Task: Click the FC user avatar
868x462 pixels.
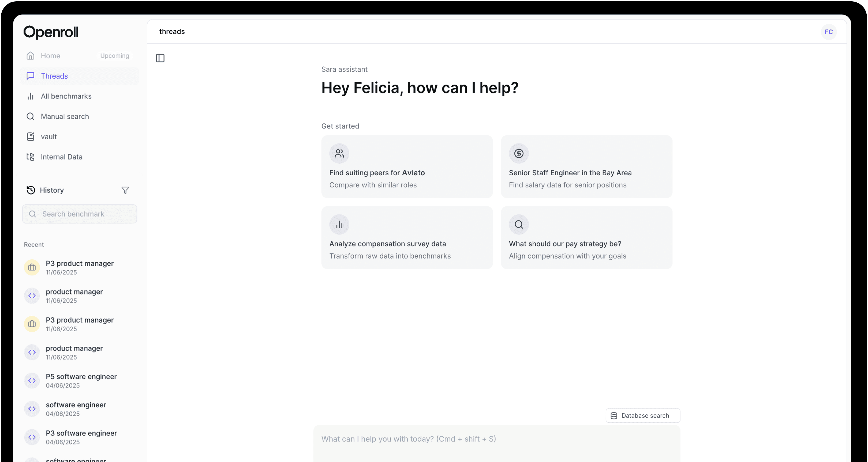Action: (829, 32)
